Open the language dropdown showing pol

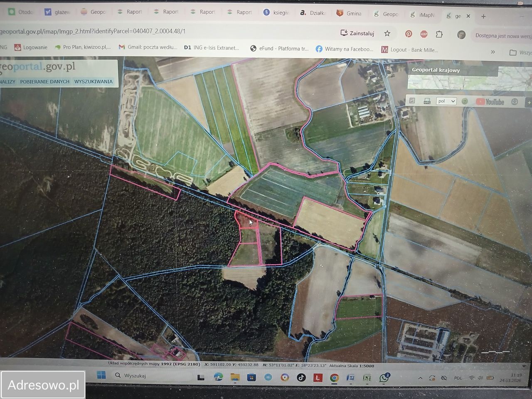[446, 101]
